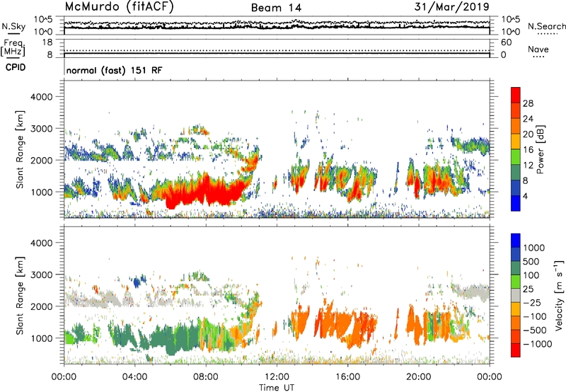
Task: Pick the gray -25 to 25 velocity segment
Action: (516, 295)
